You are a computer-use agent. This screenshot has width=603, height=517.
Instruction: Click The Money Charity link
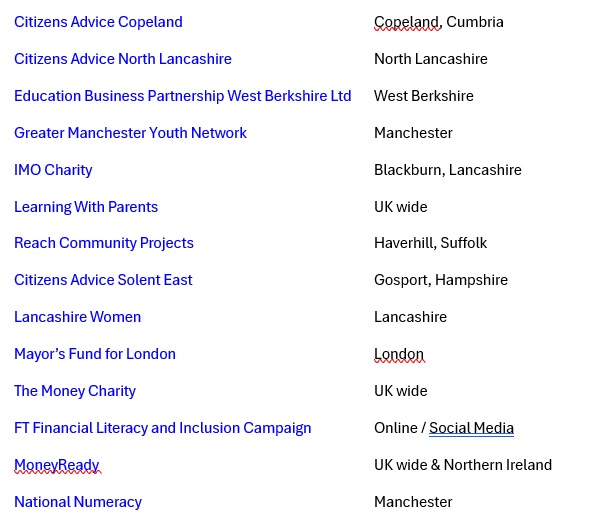pos(75,391)
